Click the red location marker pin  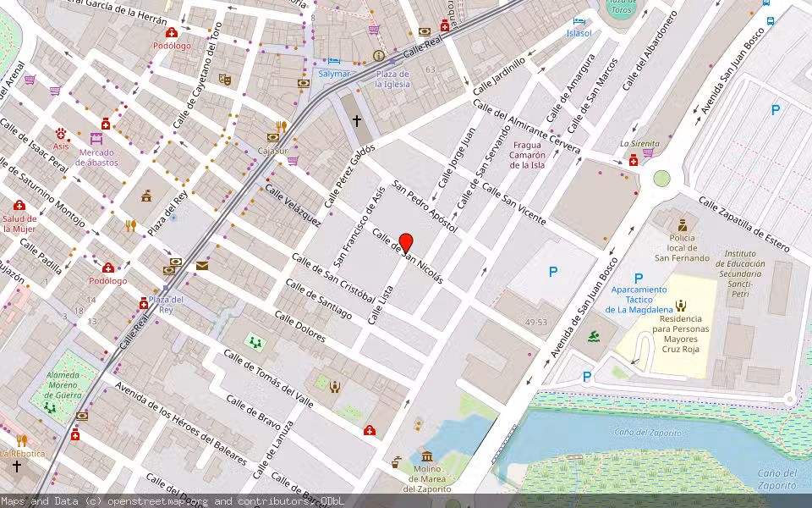click(406, 244)
